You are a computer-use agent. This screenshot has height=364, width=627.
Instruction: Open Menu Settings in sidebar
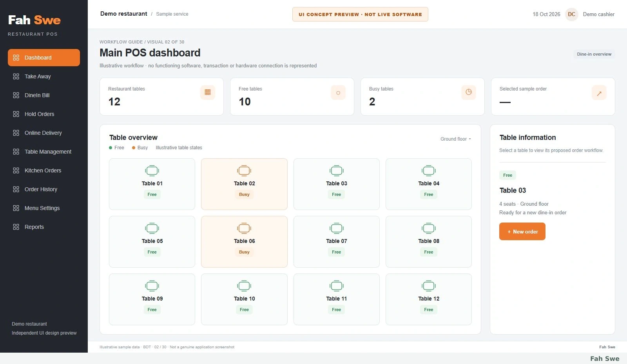pyautogui.click(x=44, y=208)
